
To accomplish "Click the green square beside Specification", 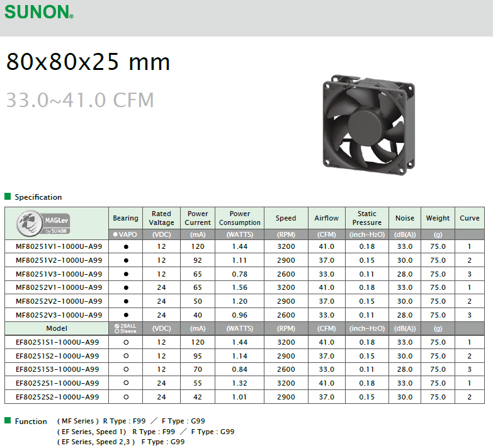I will point(8,197).
